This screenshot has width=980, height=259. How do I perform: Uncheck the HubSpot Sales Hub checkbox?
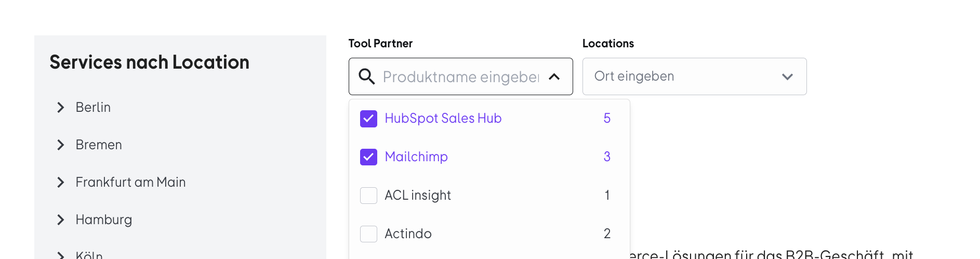click(x=368, y=119)
